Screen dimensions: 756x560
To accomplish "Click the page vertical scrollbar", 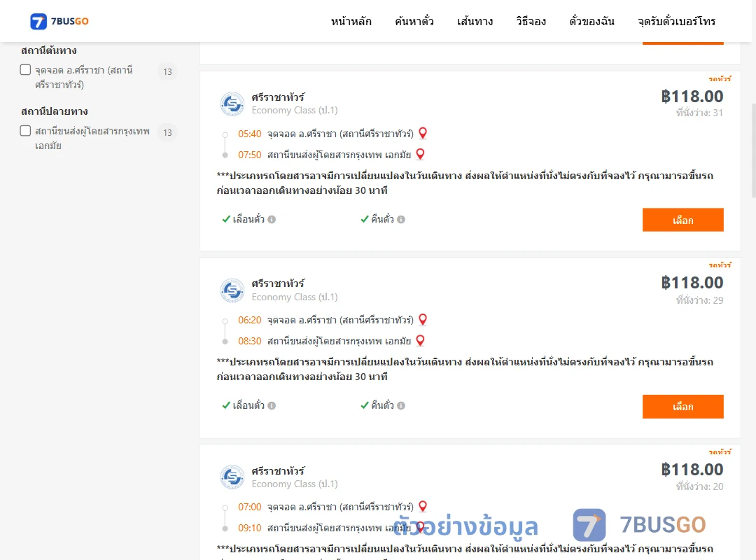I will pyautogui.click(x=753, y=150).
